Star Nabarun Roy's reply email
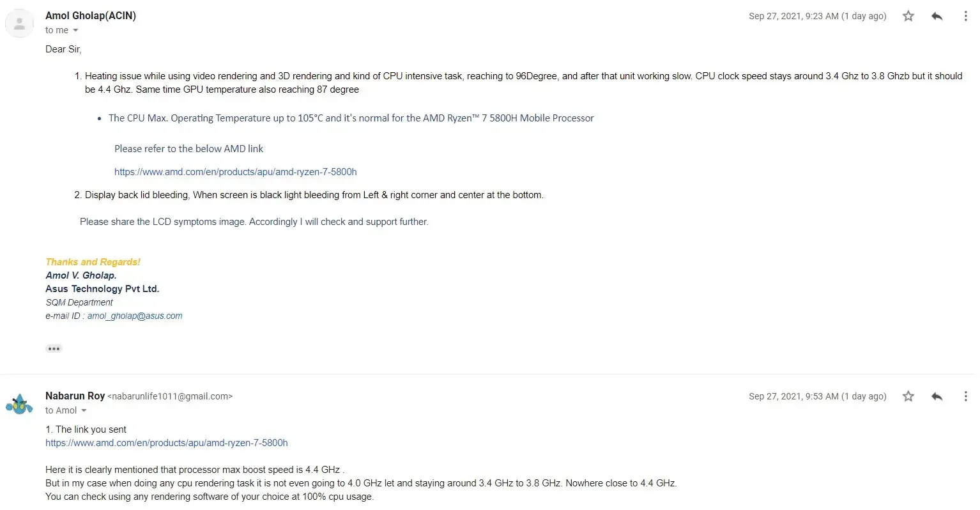 click(908, 396)
